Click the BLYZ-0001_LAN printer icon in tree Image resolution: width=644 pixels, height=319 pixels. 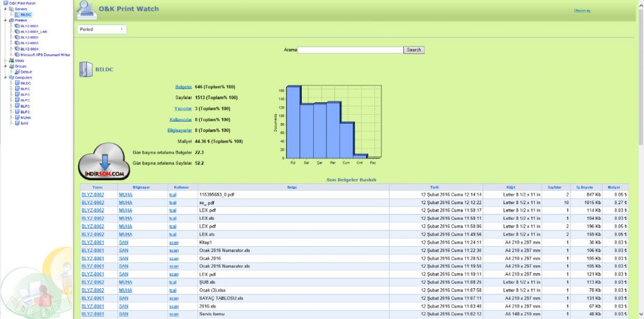pos(17,31)
